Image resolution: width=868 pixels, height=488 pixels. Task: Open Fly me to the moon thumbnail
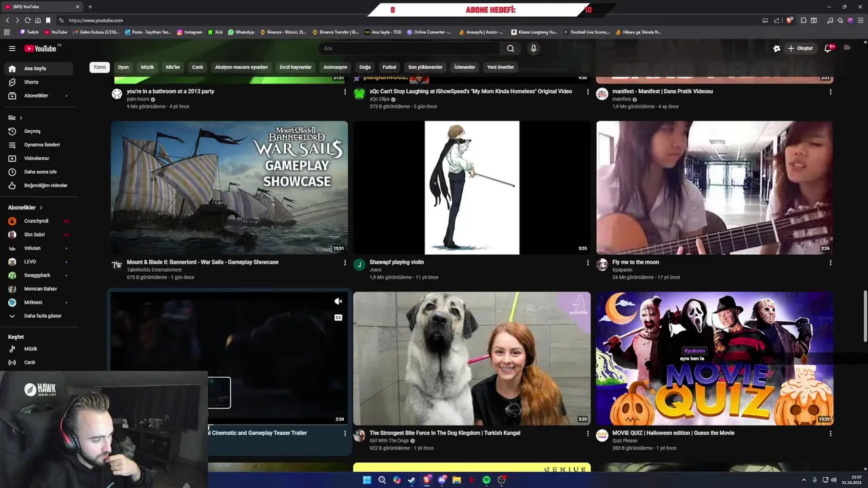pos(714,188)
